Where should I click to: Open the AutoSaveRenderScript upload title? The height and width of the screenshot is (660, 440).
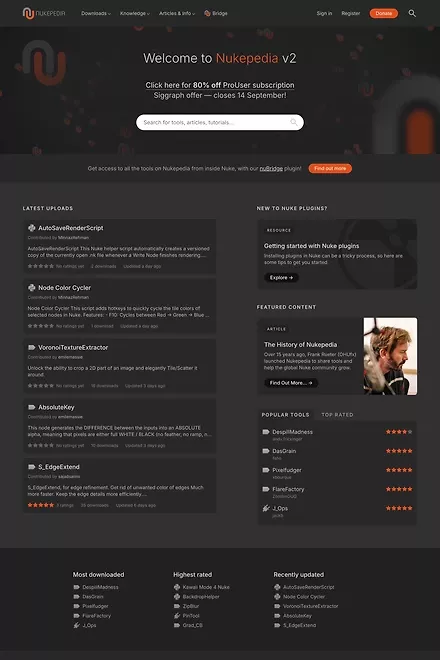pos(71,228)
